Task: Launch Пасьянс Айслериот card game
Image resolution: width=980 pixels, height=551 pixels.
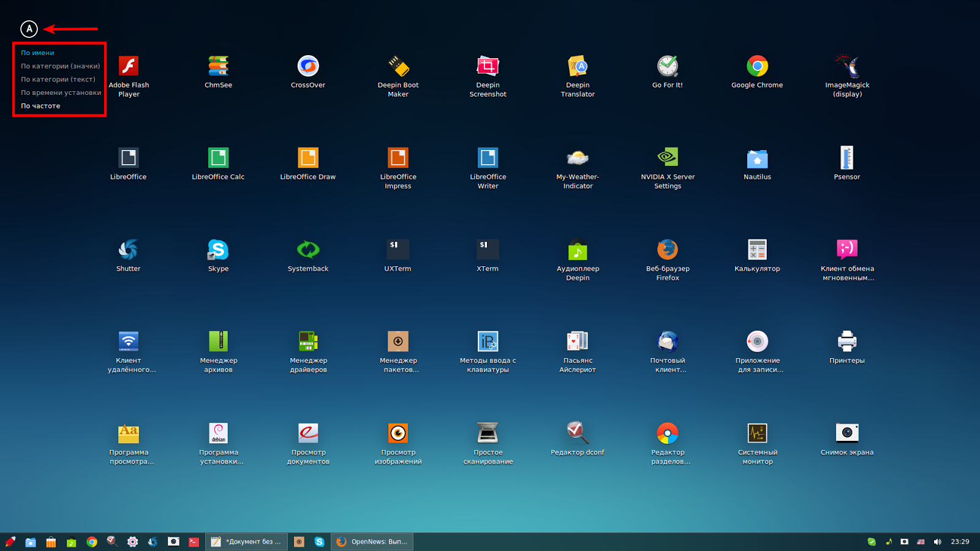Action: click(578, 342)
